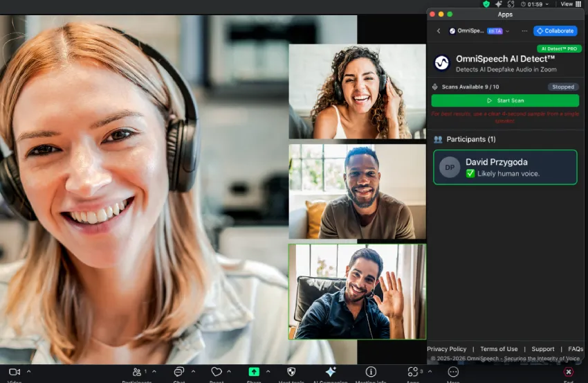Expand the React options caret
Image resolution: width=588 pixels, height=383 pixels.
click(229, 371)
